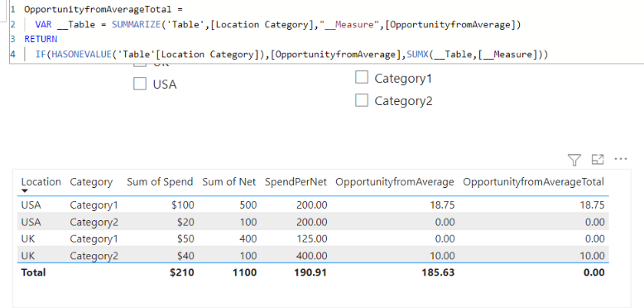
Task: Select the 125.00 SpendPerNet cell
Action: (x=312, y=239)
